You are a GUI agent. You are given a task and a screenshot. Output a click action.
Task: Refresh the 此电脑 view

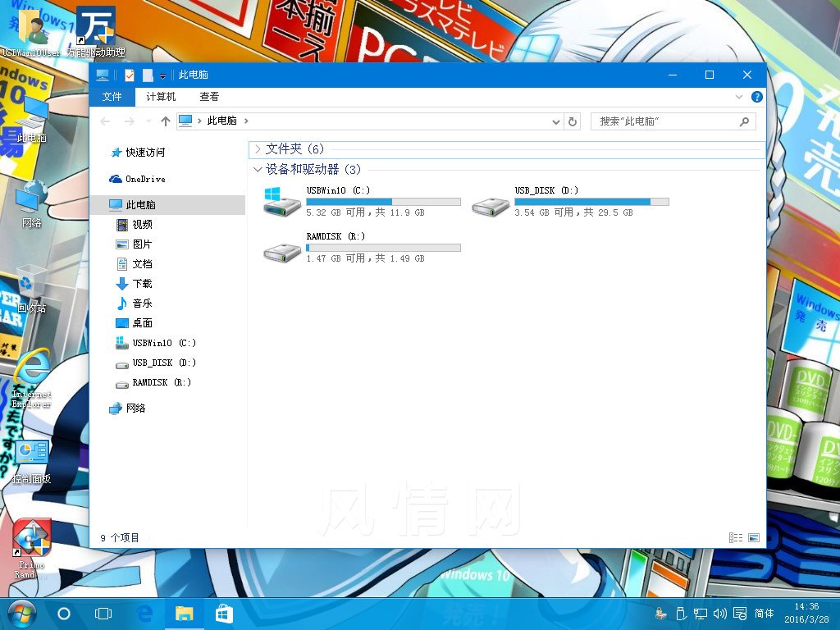[572, 121]
